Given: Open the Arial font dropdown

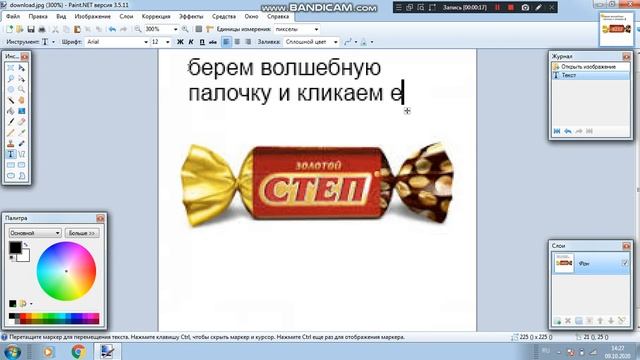Looking at the screenshot, I should 146,42.
